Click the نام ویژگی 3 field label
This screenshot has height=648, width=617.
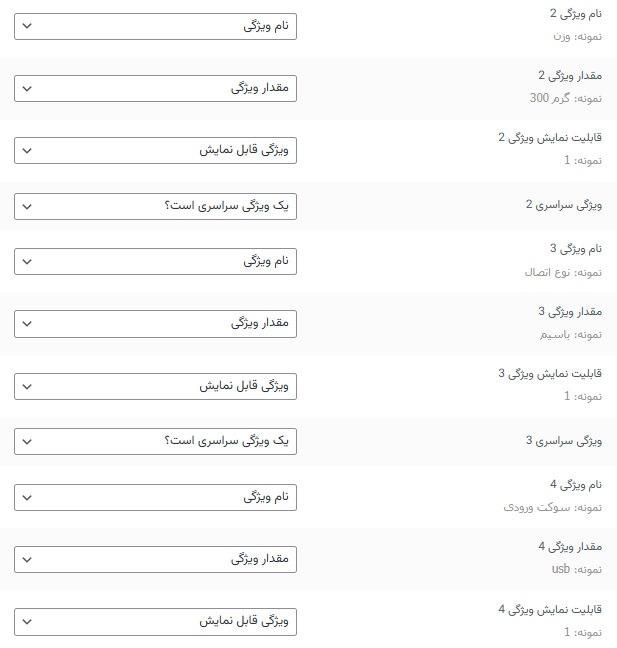[576, 248]
